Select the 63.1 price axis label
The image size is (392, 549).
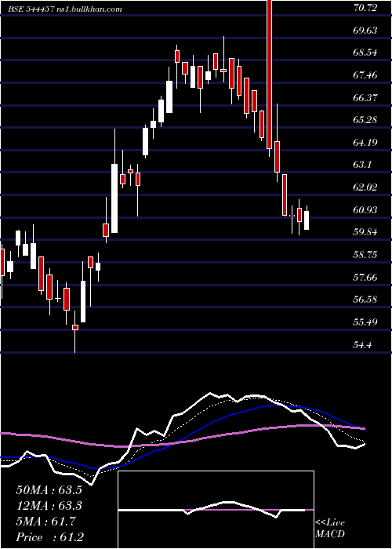pyautogui.click(x=362, y=165)
